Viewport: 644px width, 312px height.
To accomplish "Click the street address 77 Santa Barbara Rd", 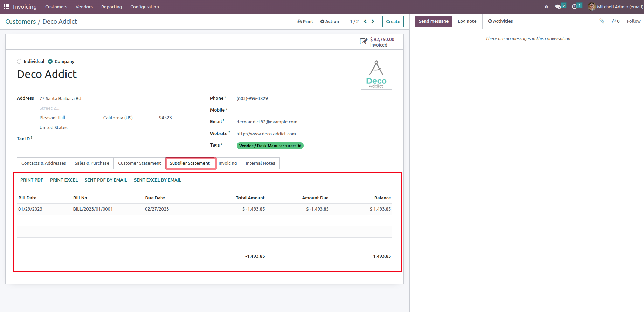I will 60,99.
